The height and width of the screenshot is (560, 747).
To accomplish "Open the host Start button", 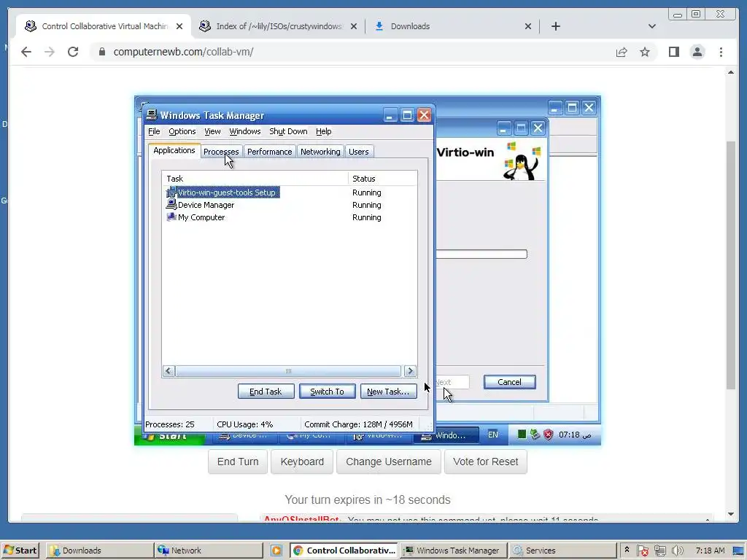I will (x=20, y=551).
